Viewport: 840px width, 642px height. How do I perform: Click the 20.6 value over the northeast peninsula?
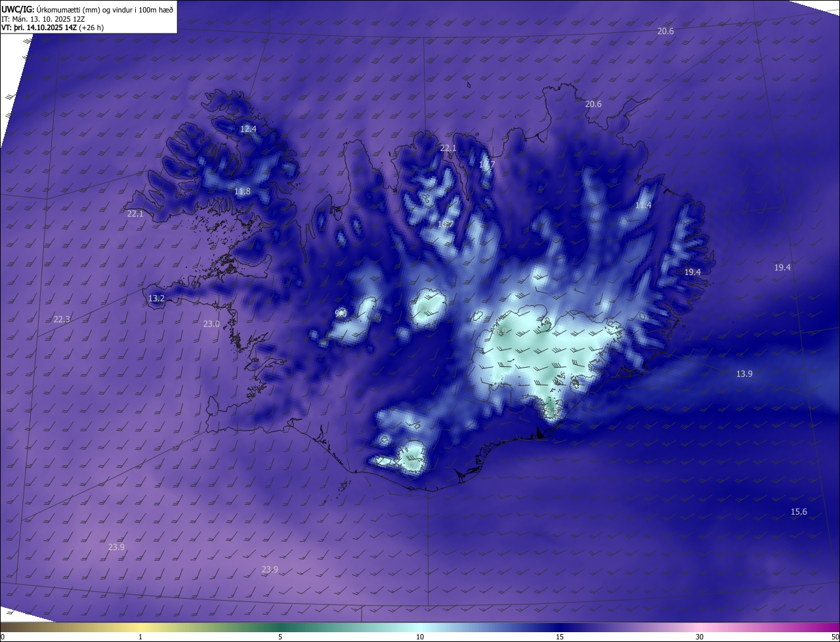tap(593, 104)
